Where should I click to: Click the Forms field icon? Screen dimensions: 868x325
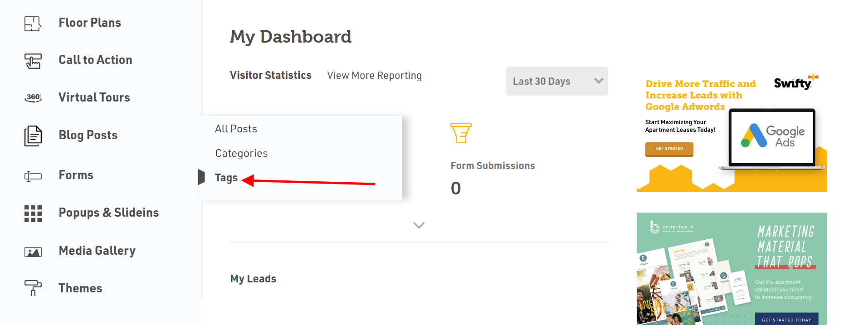click(33, 176)
